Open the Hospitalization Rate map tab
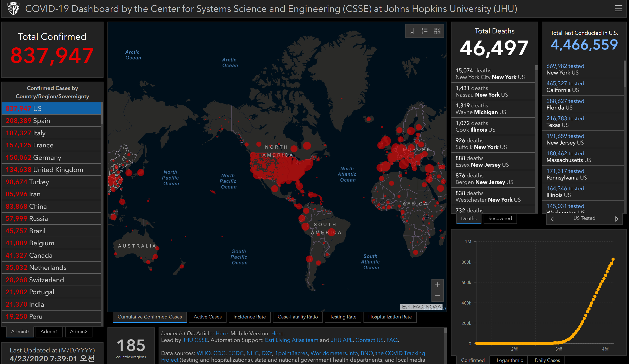 tap(390, 317)
